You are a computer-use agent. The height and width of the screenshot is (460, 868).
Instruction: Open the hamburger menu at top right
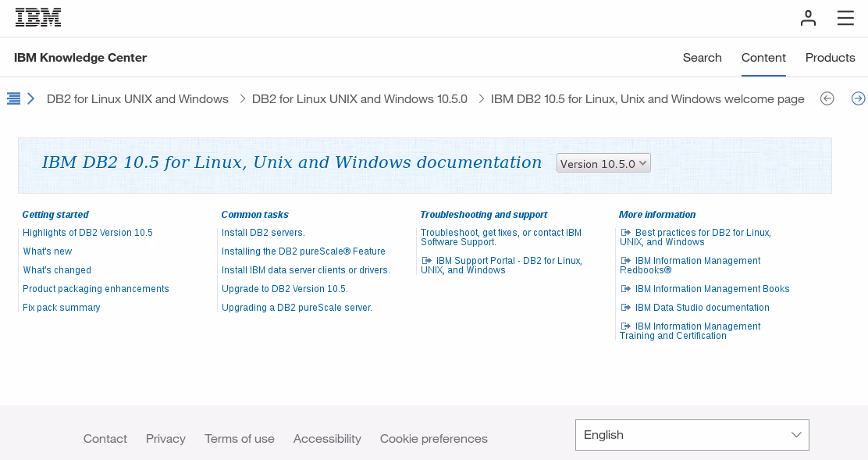845,18
